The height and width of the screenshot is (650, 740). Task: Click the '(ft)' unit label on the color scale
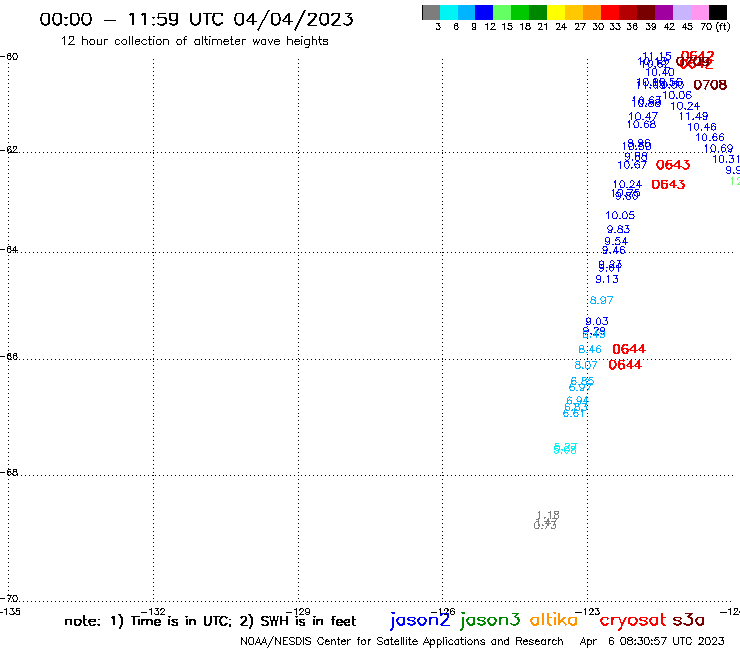722,26
